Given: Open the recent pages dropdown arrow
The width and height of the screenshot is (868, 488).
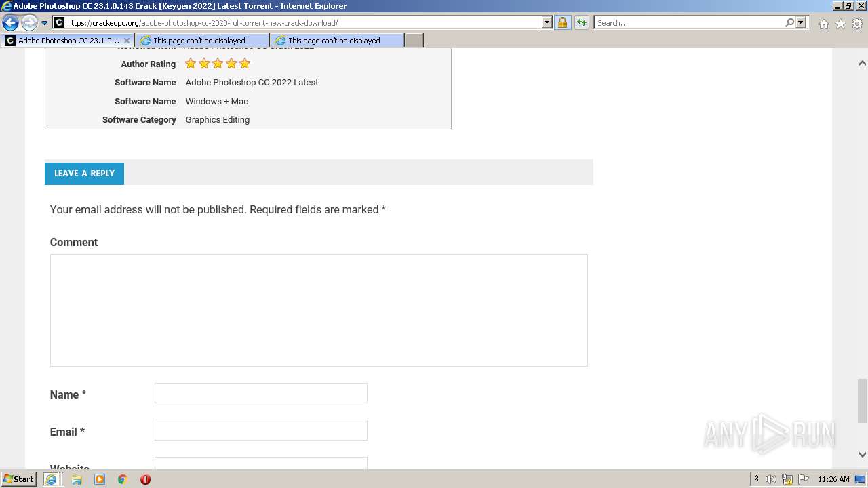Looking at the screenshot, I should pos(45,23).
